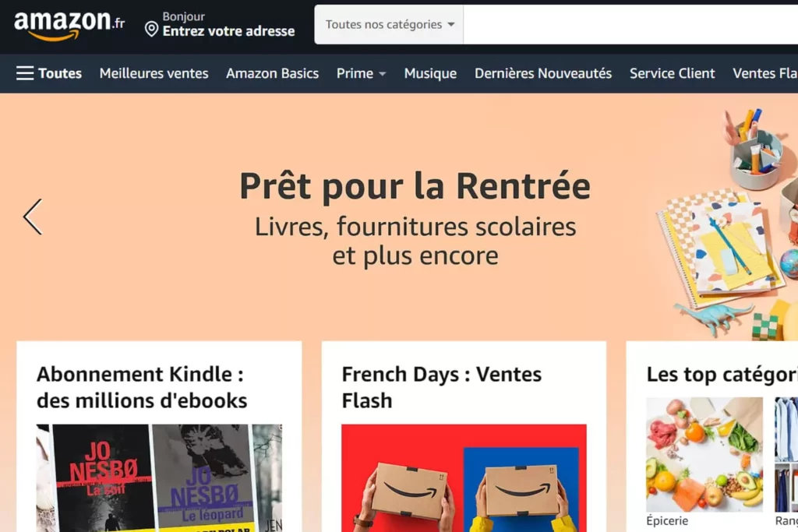
Task: Open the Jo Nesbø Le léopard cover
Action: pyautogui.click(x=203, y=478)
